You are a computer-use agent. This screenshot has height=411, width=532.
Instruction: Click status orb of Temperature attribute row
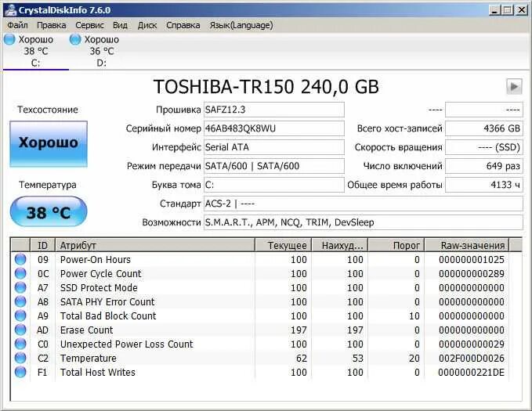coord(20,358)
